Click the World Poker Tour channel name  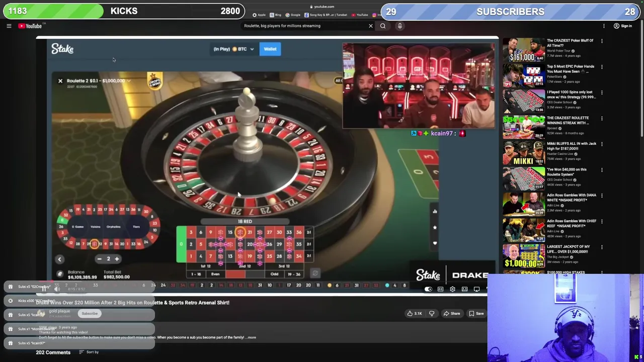(x=558, y=51)
